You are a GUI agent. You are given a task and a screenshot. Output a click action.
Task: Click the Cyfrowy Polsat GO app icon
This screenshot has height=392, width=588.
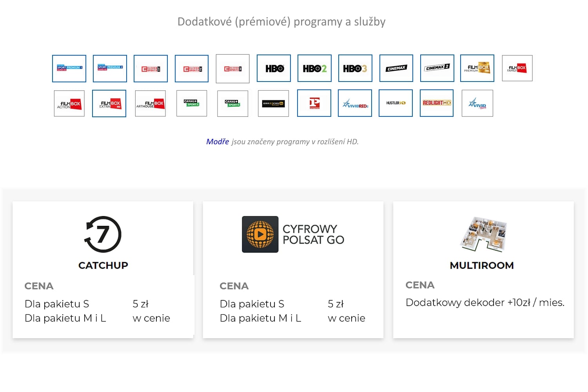pos(260,234)
